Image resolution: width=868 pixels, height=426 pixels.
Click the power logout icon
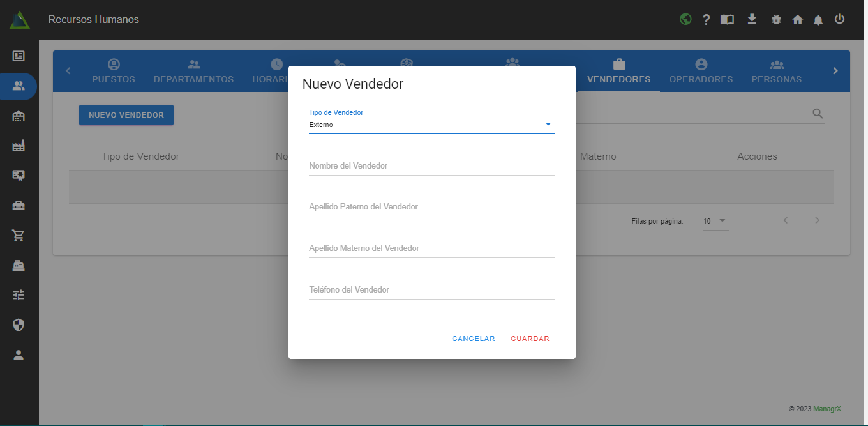point(839,19)
